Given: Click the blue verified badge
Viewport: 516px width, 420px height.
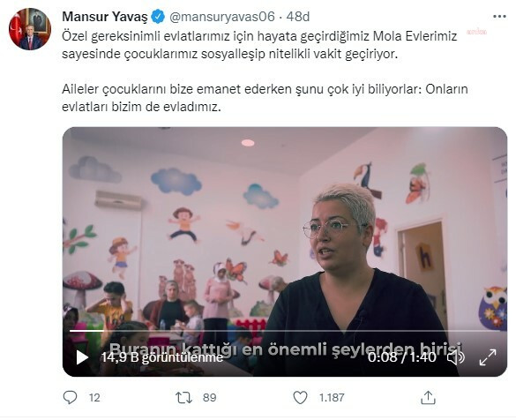Looking at the screenshot, I should [x=158, y=17].
